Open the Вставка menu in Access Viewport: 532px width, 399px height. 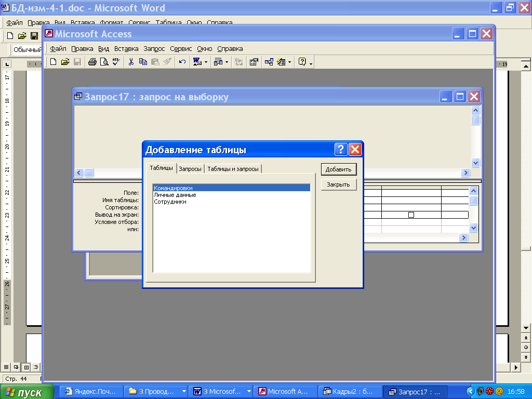tap(126, 49)
